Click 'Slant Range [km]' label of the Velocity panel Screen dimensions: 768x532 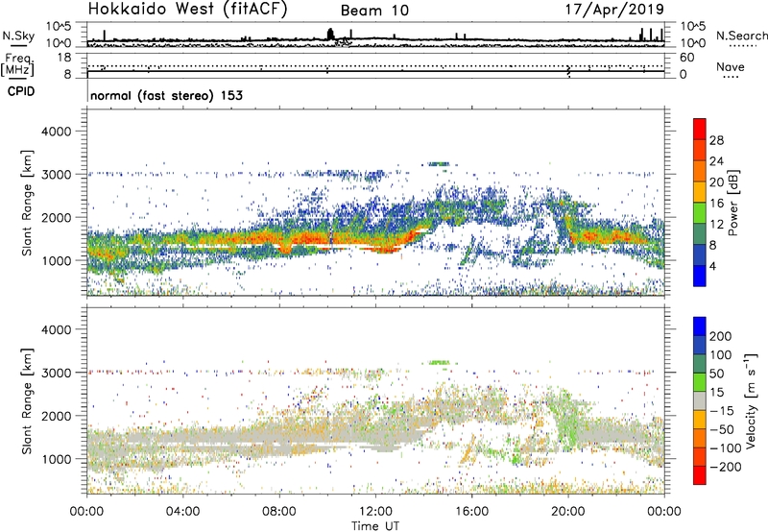27,401
